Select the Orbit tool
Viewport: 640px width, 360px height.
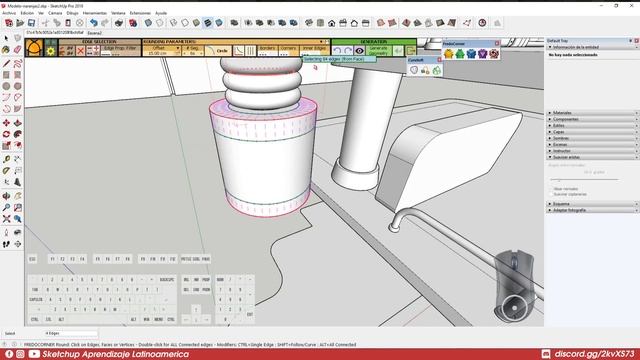click(6, 196)
